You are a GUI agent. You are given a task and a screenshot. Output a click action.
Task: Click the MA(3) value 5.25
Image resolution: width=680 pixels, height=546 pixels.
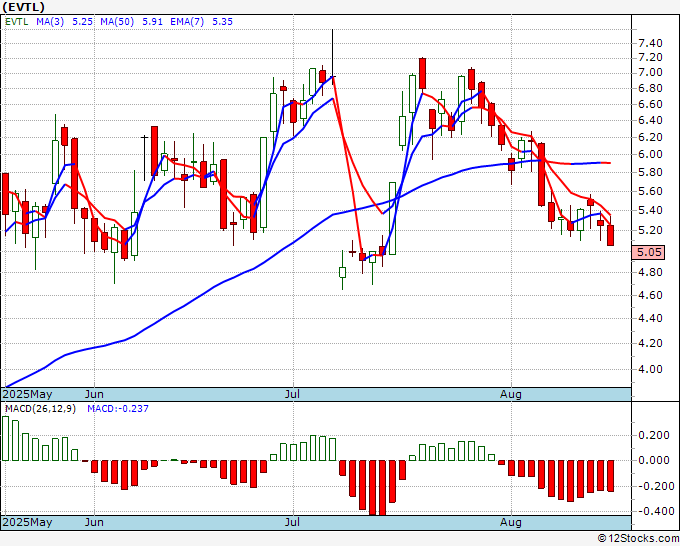(82, 21)
